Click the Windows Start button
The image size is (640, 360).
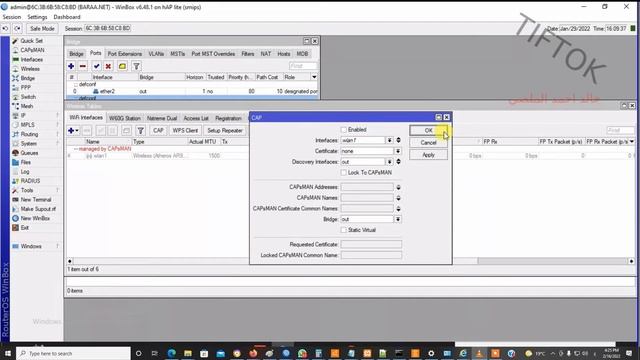click(8, 353)
